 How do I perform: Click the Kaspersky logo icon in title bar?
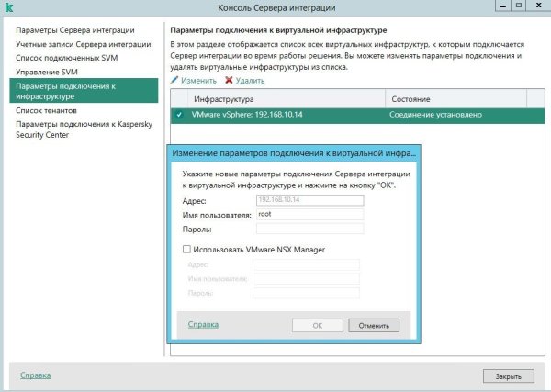9,7
